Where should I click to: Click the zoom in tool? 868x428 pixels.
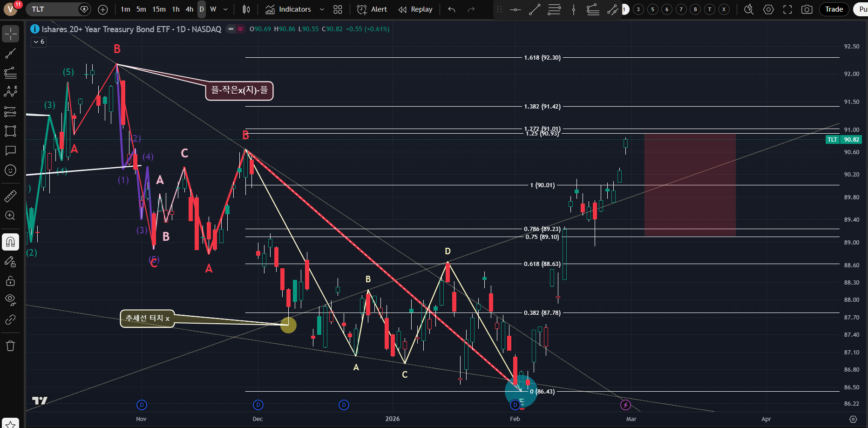tap(10, 216)
